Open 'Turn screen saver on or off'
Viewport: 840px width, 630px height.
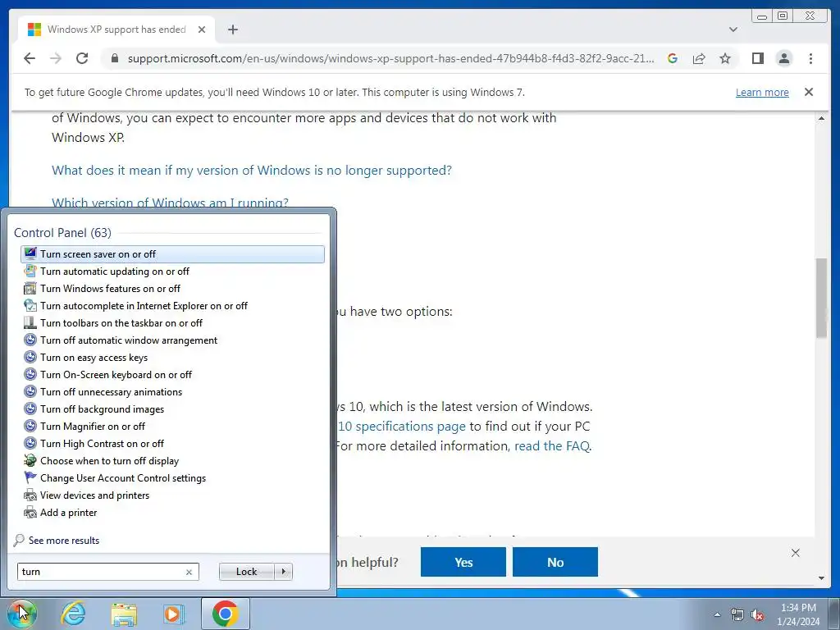coord(172,254)
